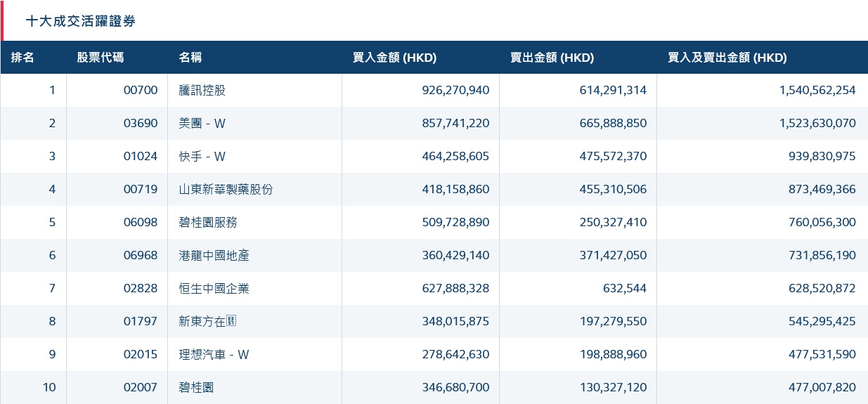Image resolution: width=868 pixels, height=404 pixels.
Task: Select stock code 02007 in last row
Action: click(141, 387)
